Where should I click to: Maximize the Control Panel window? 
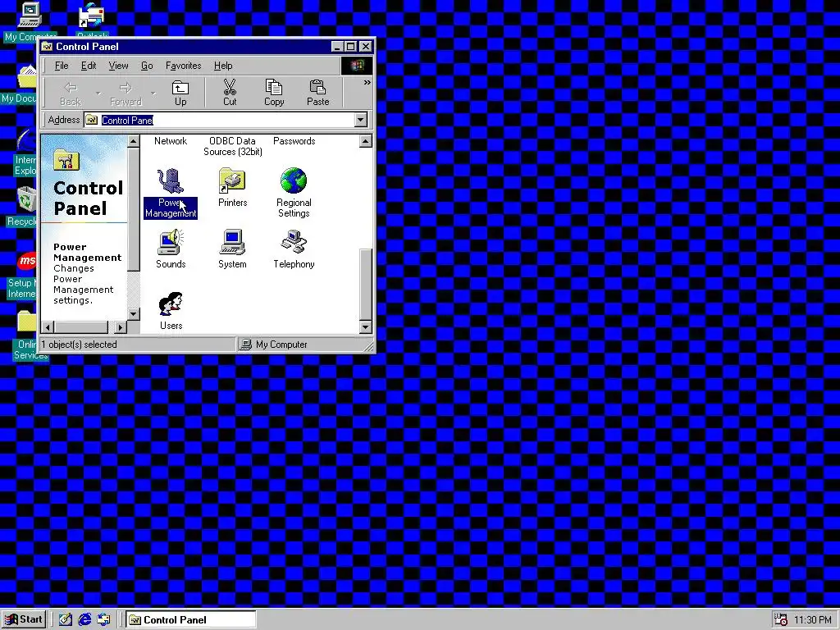(x=350, y=47)
